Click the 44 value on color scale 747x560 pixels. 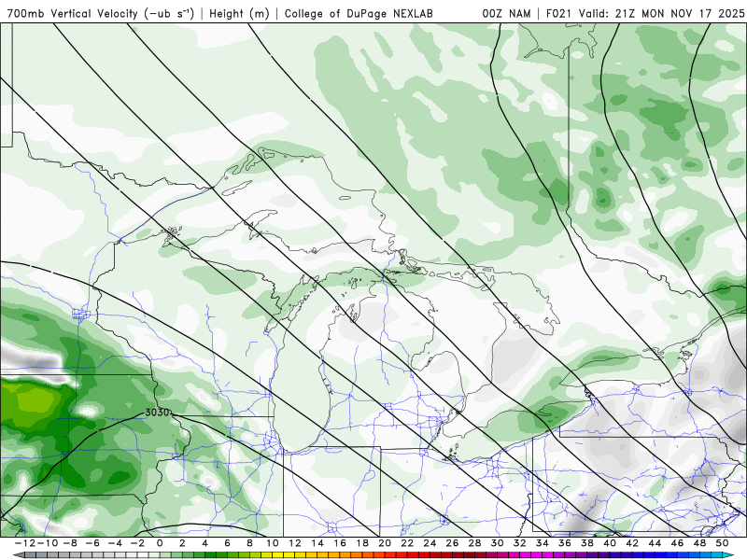(x=655, y=543)
